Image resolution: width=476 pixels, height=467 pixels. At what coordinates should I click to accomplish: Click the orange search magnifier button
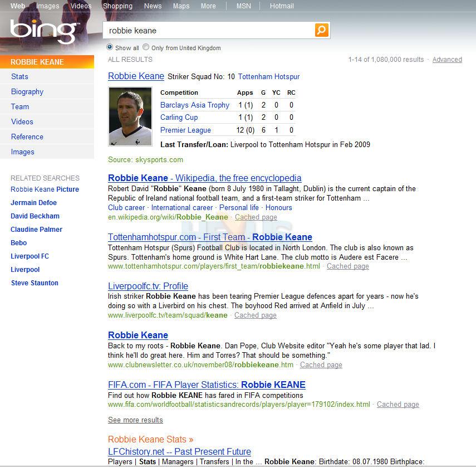coord(321,30)
